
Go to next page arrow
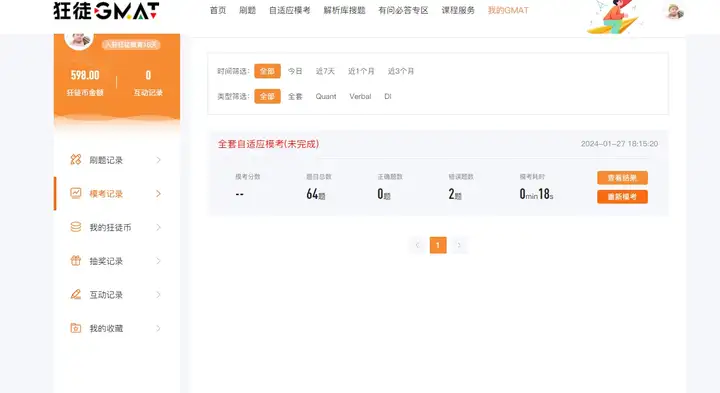pos(459,245)
